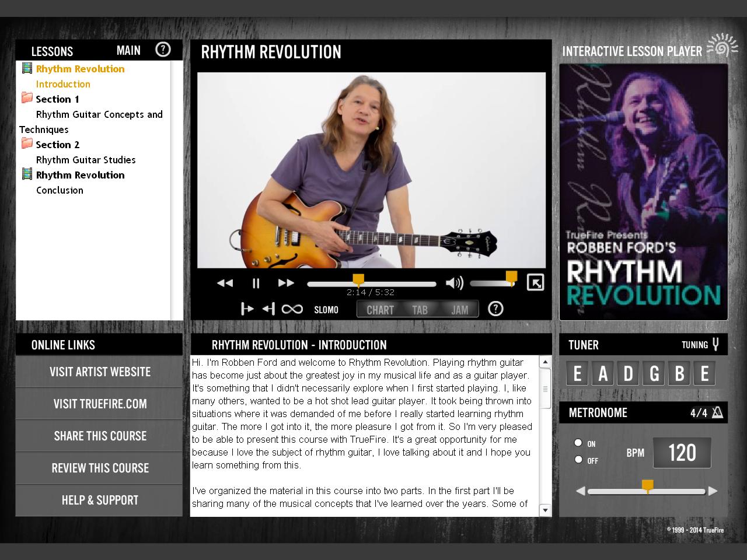Viewport: 747px width, 560px height.
Task: Switch to the CHART view
Action: [x=380, y=310]
